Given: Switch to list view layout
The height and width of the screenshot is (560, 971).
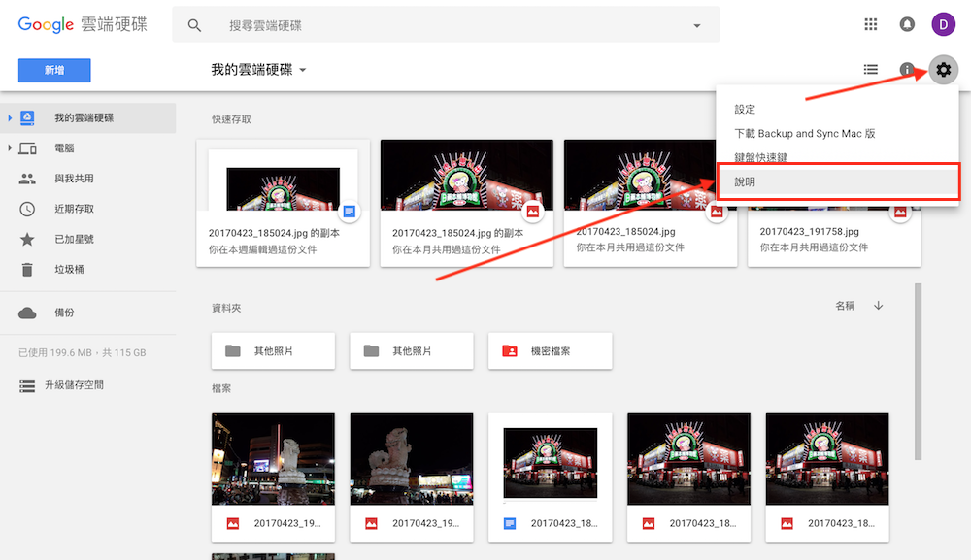Looking at the screenshot, I should tap(871, 69).
